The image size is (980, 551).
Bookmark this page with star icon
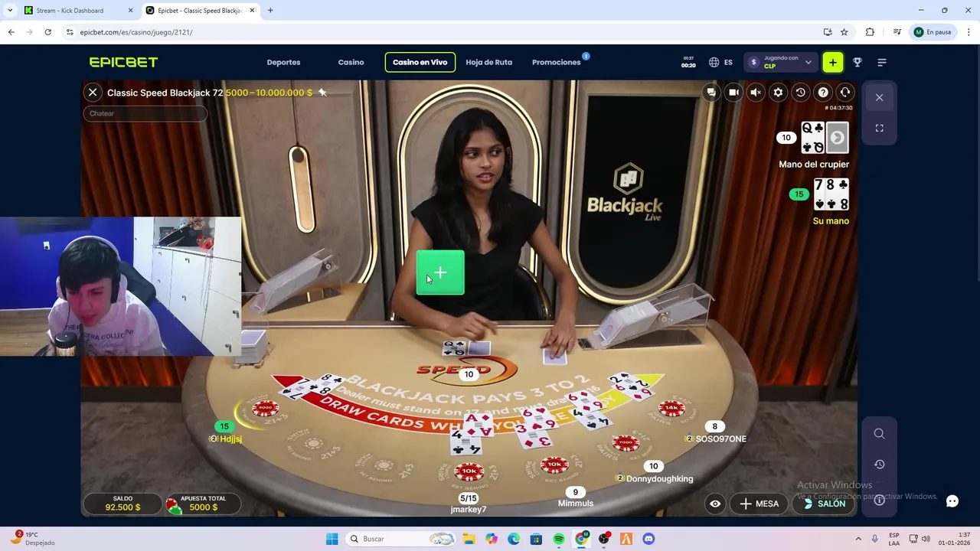click(x=844, y=32)
